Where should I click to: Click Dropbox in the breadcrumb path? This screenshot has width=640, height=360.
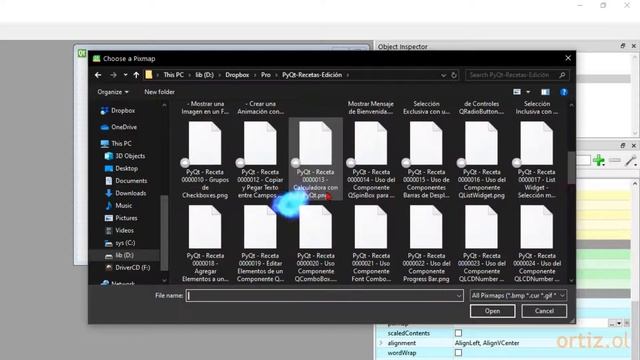237,75
